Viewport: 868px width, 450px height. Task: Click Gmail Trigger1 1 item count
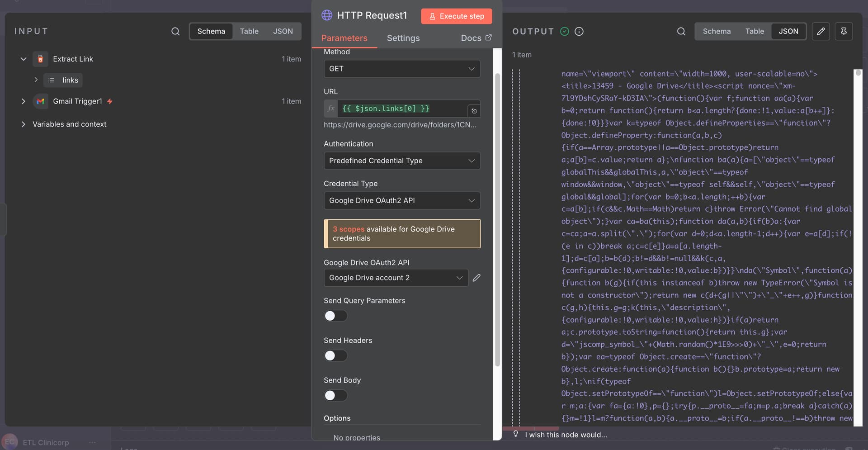click(x=291, y=101)
